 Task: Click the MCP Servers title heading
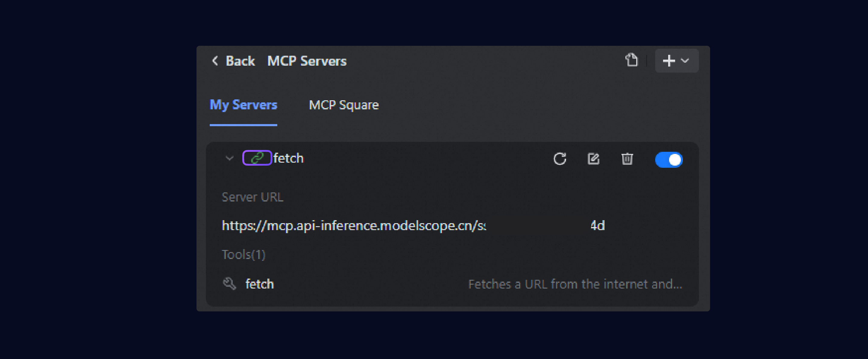[307, 61]
